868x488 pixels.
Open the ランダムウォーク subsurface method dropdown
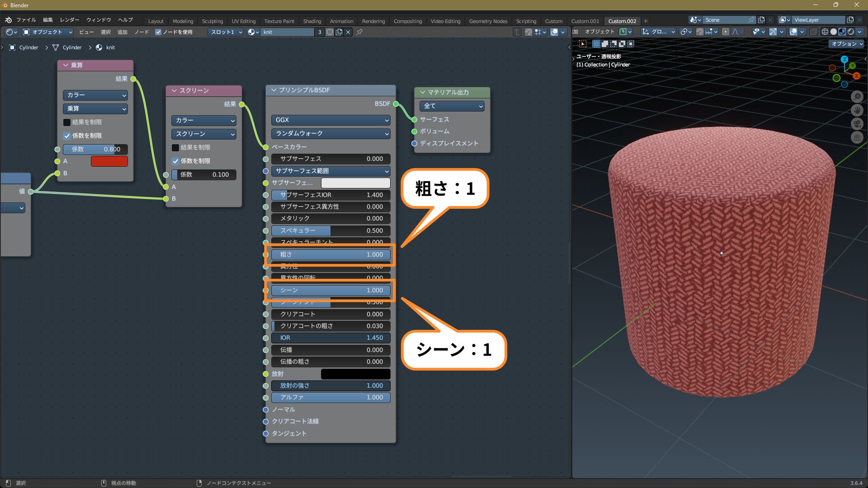click(x=330, y=134)
